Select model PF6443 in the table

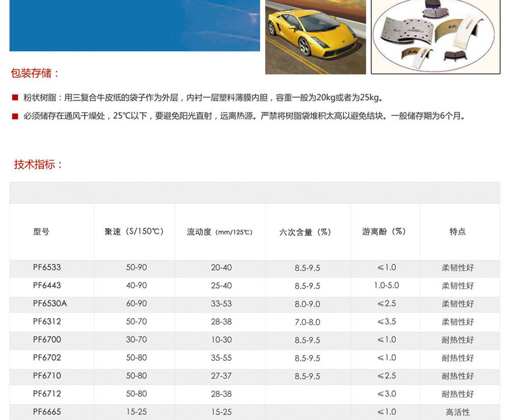click(47, 286)
